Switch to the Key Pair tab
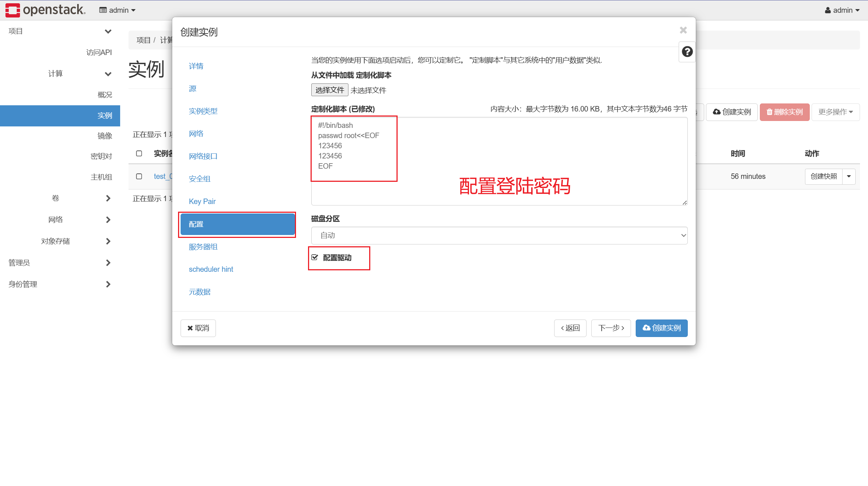 pyautogui.click(x=202, y=201)
